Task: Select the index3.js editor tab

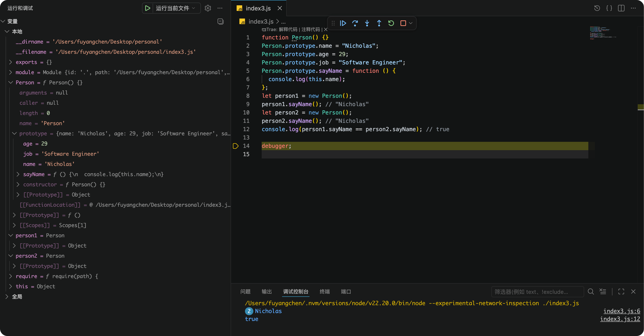Action: (x=258, y=8)
